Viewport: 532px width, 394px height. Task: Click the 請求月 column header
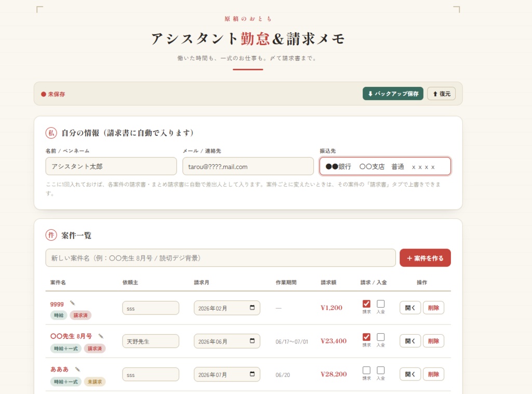coord(202,282)
